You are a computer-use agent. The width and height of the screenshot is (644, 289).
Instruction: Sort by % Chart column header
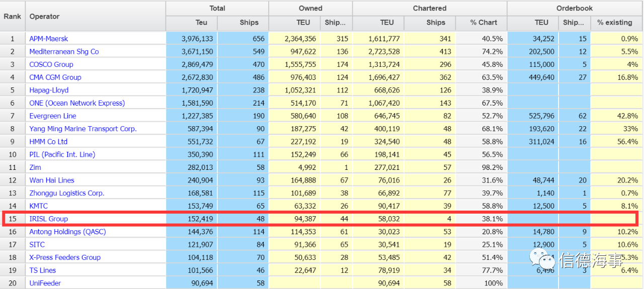click(x=484, y=22)
